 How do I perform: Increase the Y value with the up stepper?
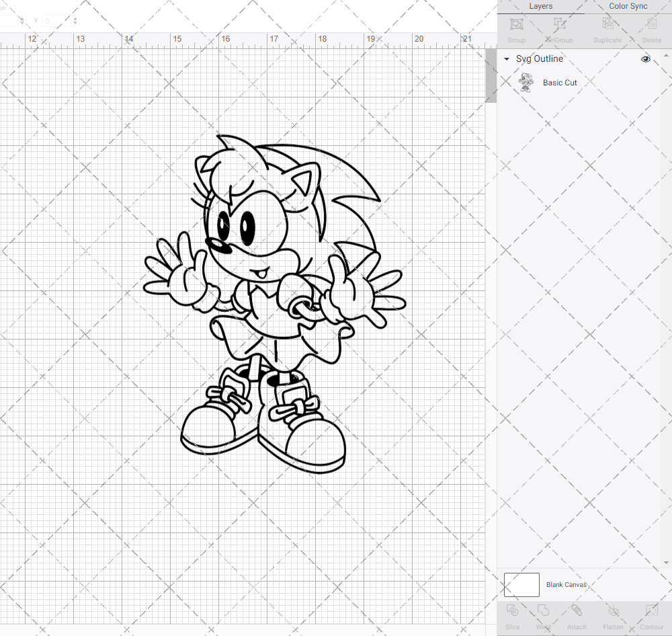(74, 18)
